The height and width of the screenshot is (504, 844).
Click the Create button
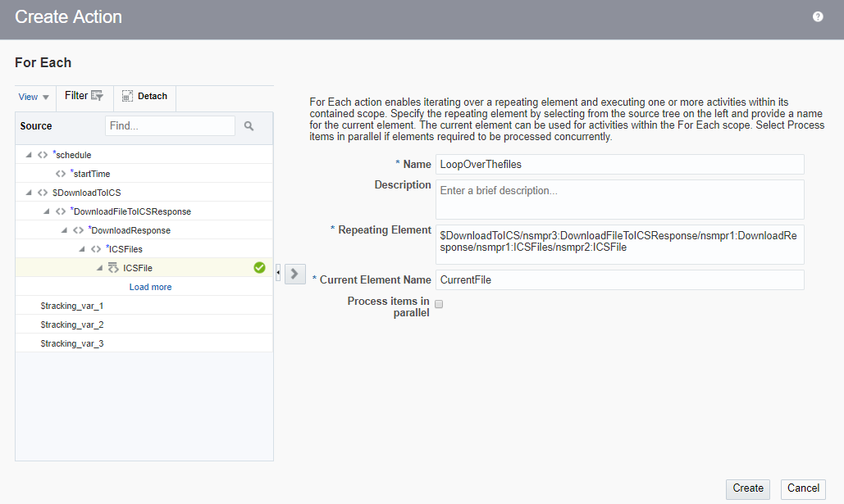[x=748, y=488]
